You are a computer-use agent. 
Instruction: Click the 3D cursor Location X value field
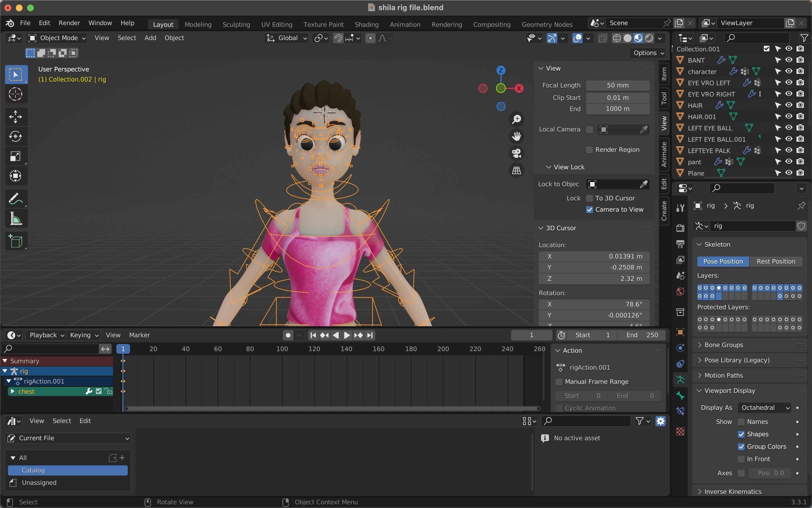click(x=593, y=256)
